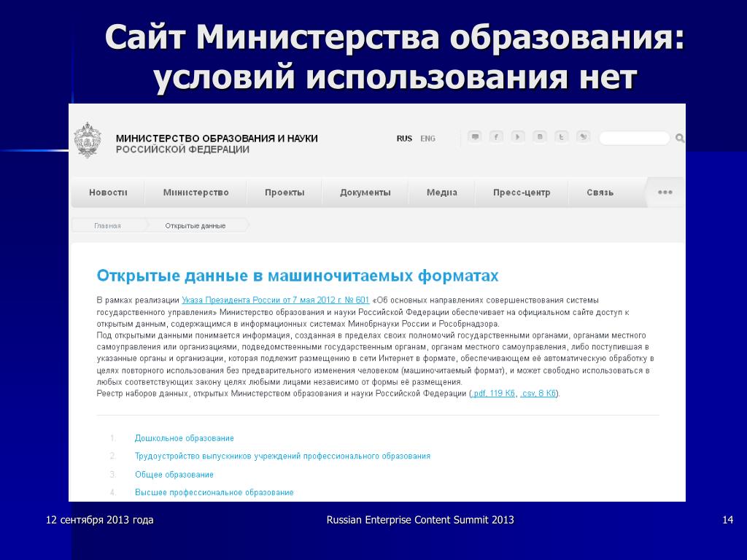Click heading Открытые данные в машиночитаемых форматах

coord(298,276)
